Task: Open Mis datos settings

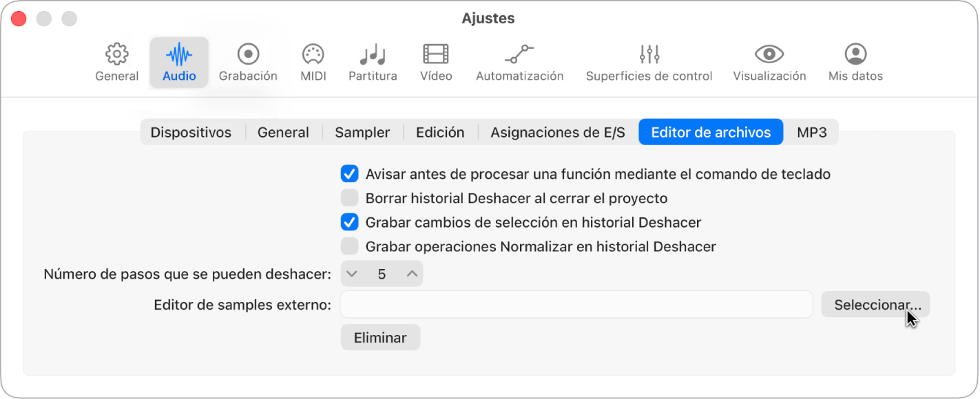Action: (855, 60)
